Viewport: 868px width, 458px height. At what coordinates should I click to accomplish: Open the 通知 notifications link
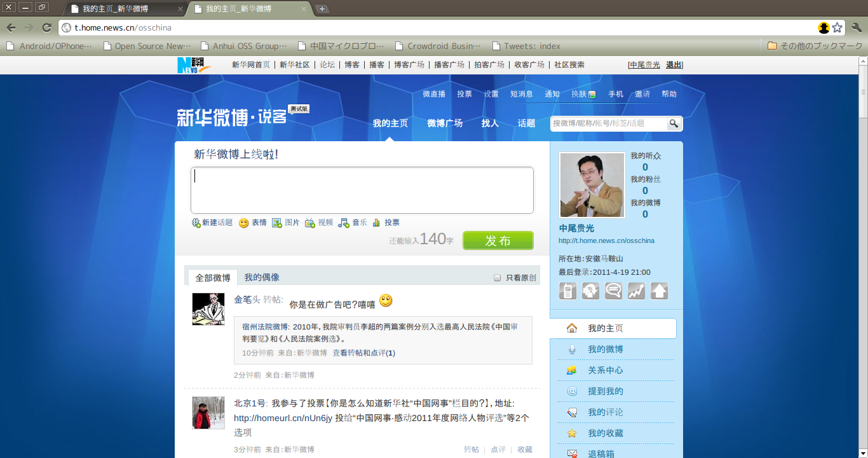click(552, 94)
